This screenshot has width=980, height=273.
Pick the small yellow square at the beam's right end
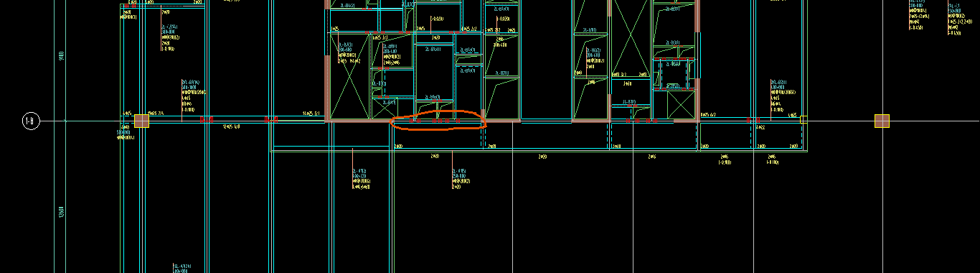(803, 119)
